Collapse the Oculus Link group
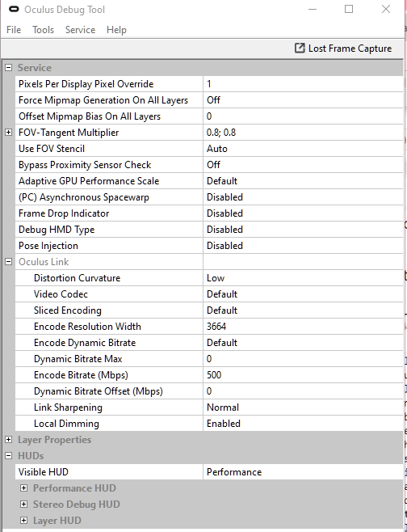The height and width of the screenshot is (532, 407). [8, 262]
